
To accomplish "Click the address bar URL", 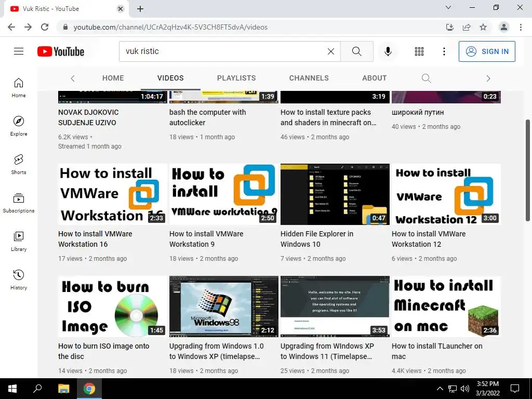I will point(170,27).
